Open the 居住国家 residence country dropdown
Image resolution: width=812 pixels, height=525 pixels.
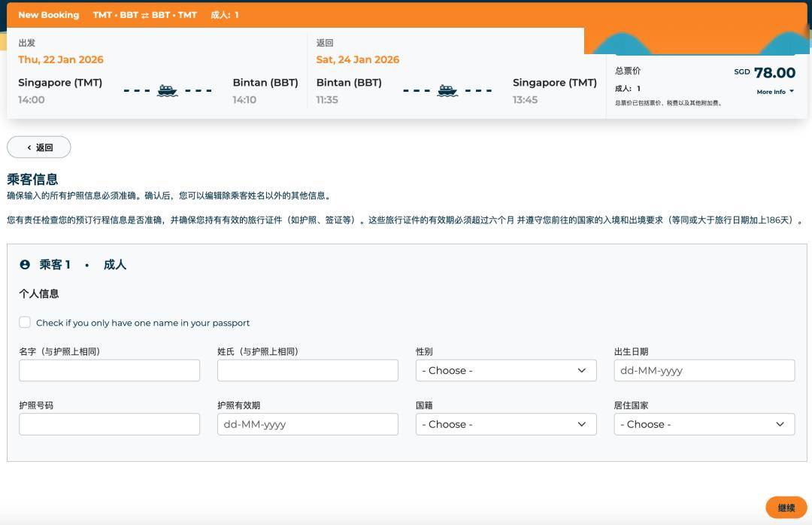pos(704,424)
